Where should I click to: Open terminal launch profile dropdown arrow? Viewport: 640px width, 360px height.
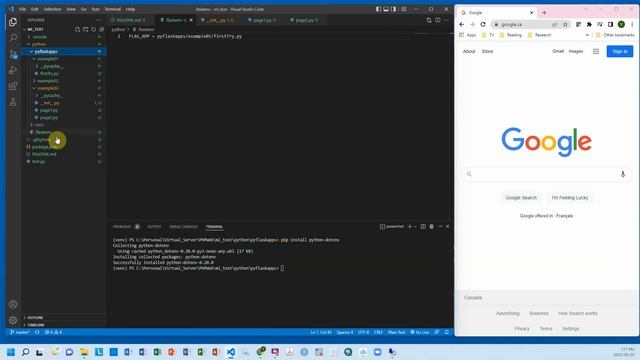pos(415,227)
